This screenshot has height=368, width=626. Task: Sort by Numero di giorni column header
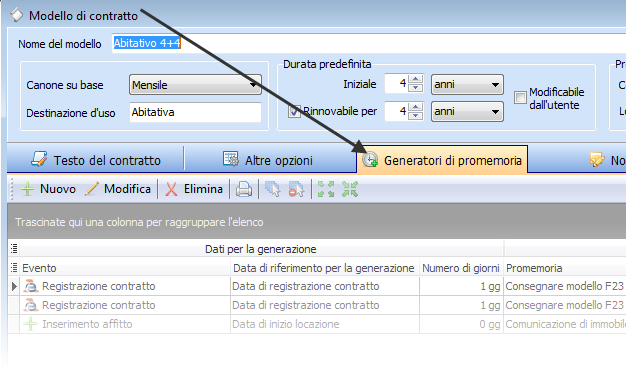461,268
